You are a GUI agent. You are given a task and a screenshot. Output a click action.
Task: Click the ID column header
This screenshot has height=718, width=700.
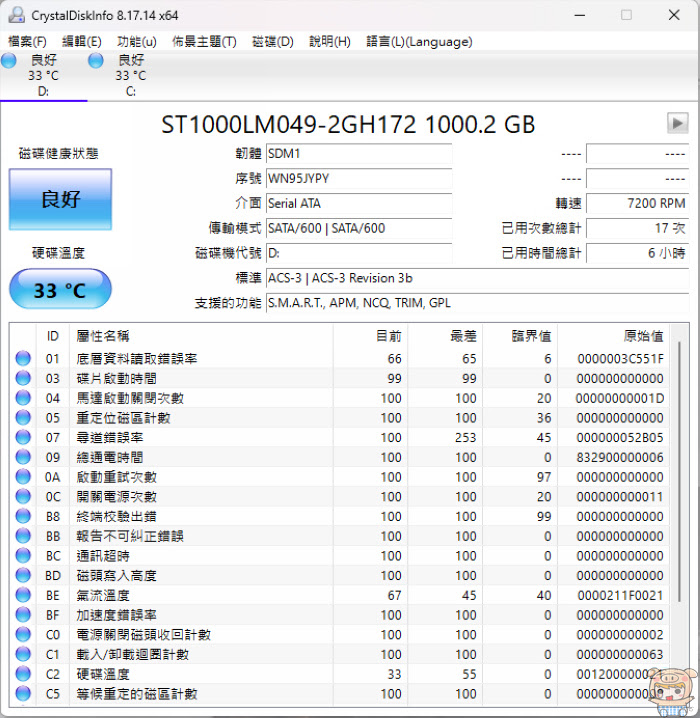point(53,336)
